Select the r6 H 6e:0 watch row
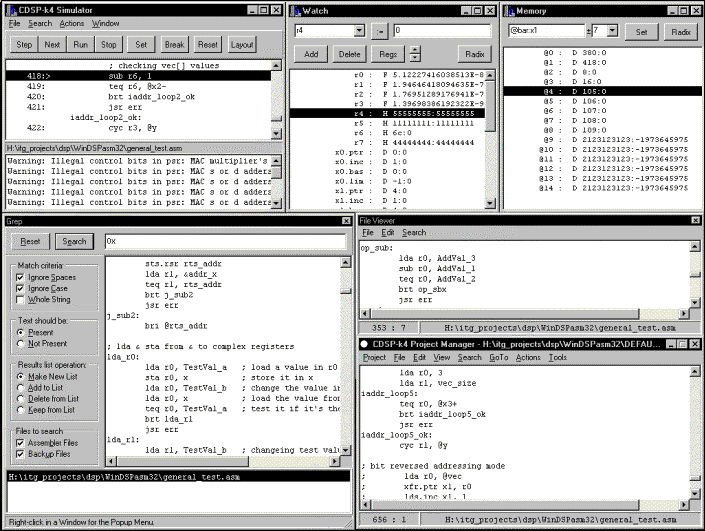Viewport: 705px width, 531px height. coord(387,133)
